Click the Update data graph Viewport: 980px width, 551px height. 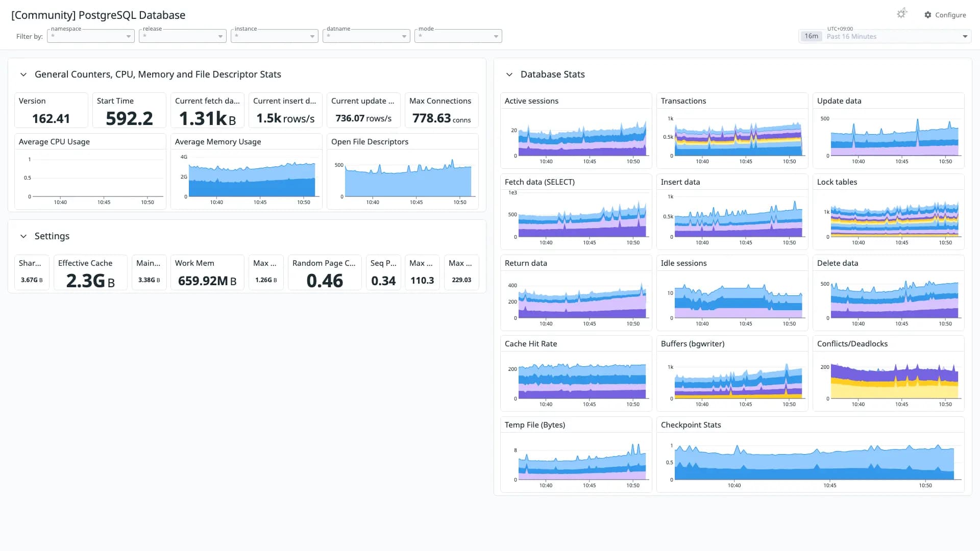[889, 138]
